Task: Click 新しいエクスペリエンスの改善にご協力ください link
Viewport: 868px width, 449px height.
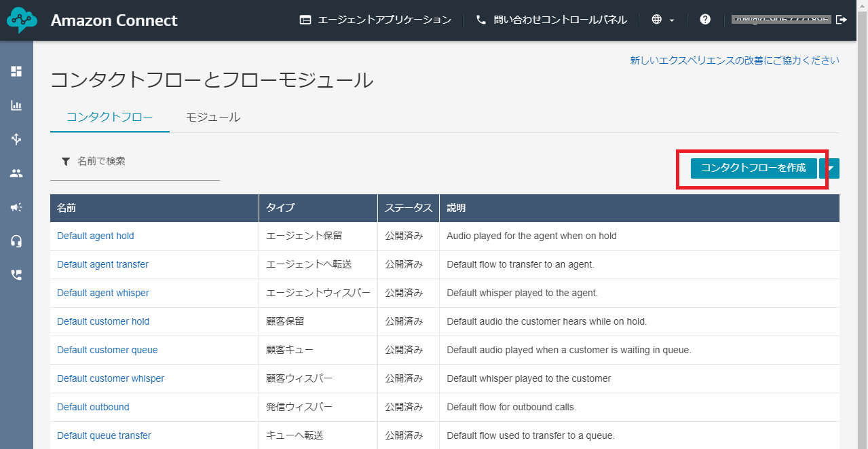Action: pos(735,60)
